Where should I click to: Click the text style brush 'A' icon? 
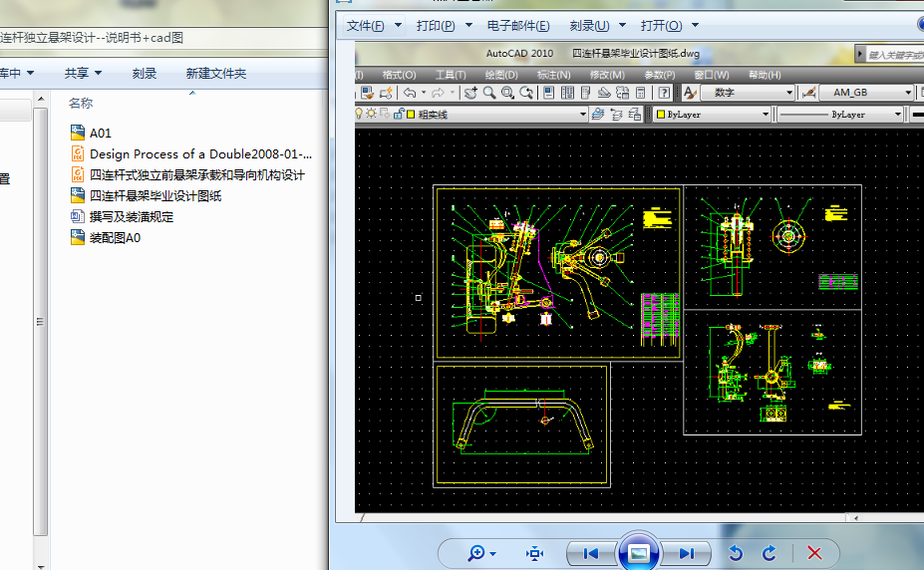tap(690, 93)
